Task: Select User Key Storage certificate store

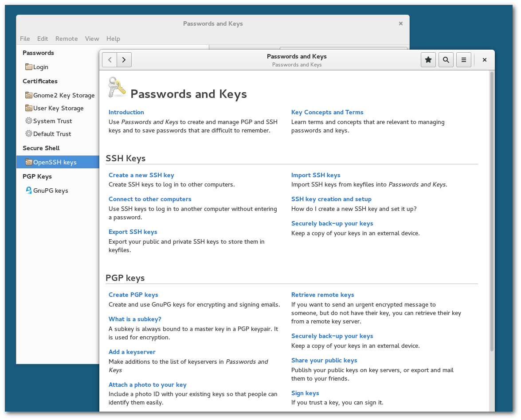Action: pos(59,108)
